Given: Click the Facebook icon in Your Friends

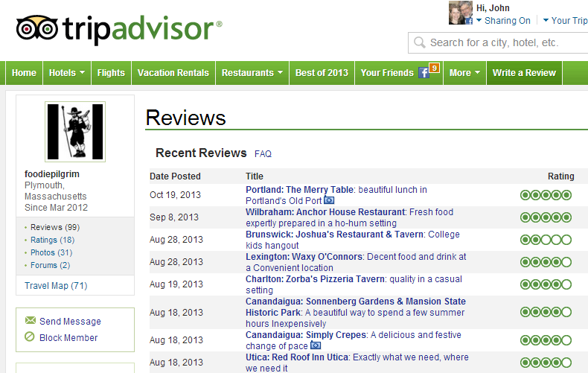Looking at the screenshot, I should click(x=424, y=73).
